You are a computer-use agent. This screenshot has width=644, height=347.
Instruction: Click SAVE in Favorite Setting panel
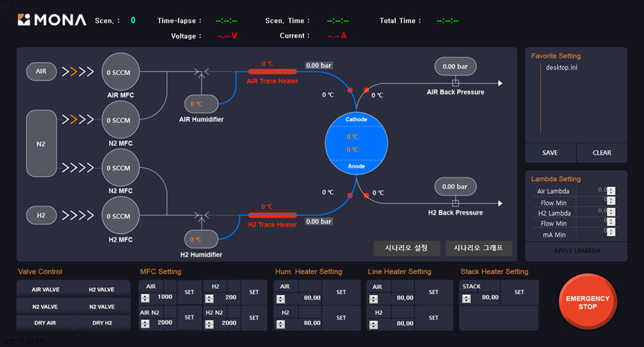pos(550,153)
